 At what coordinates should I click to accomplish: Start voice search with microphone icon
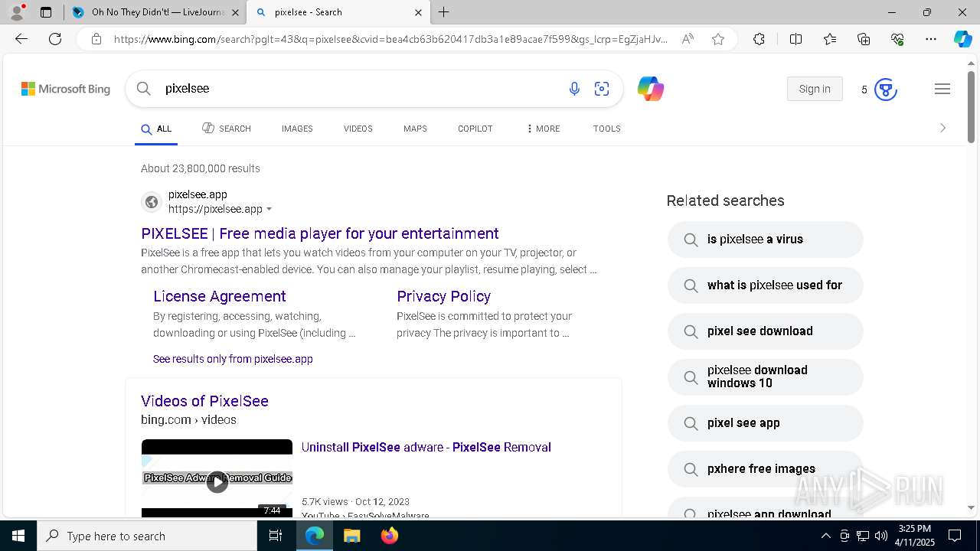tap(574, 89)
